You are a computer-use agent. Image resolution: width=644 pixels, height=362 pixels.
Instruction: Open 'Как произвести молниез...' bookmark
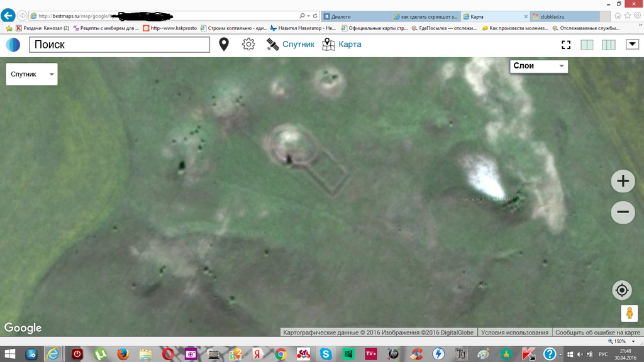(515, 28)
